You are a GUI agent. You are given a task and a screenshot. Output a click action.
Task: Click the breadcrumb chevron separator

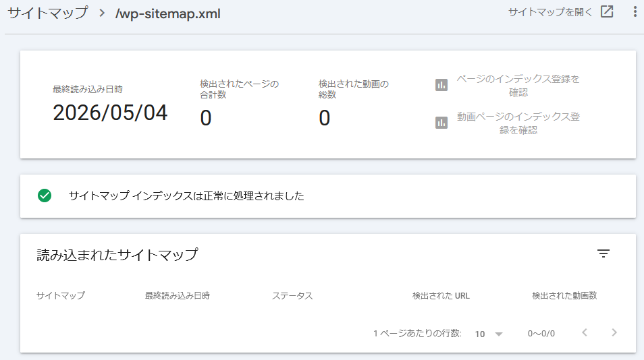click(x=102, y=13)
